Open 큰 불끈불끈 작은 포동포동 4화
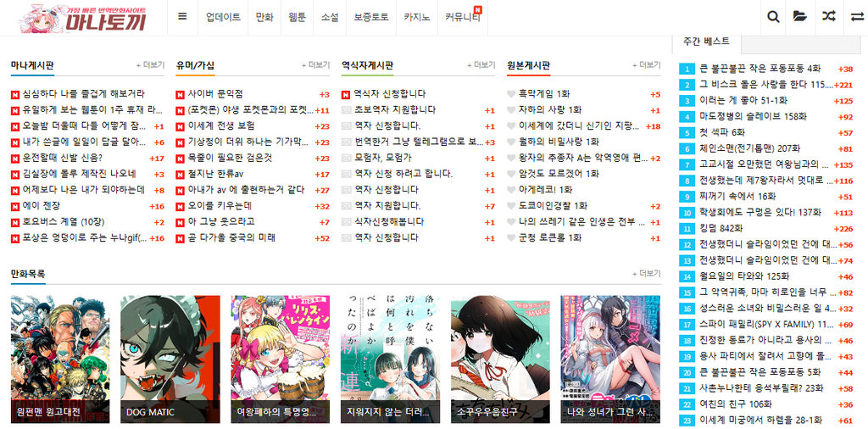This screenshot has width=868, height=429. (x=760, y=70)
